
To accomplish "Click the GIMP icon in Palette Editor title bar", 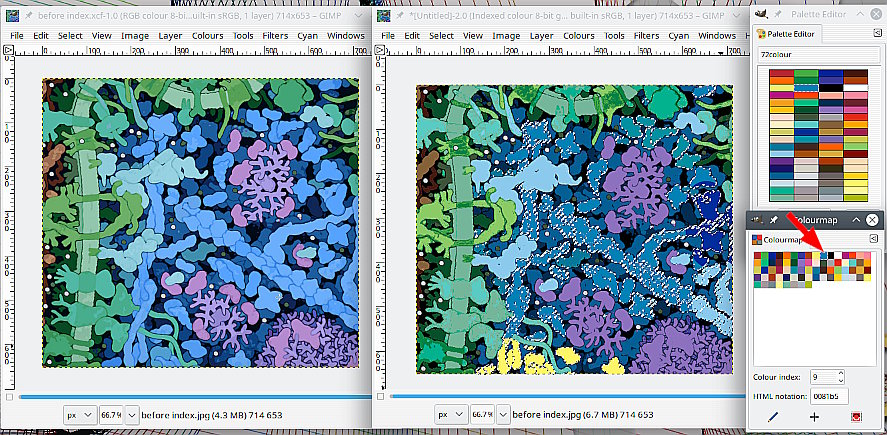I will 762,12.
